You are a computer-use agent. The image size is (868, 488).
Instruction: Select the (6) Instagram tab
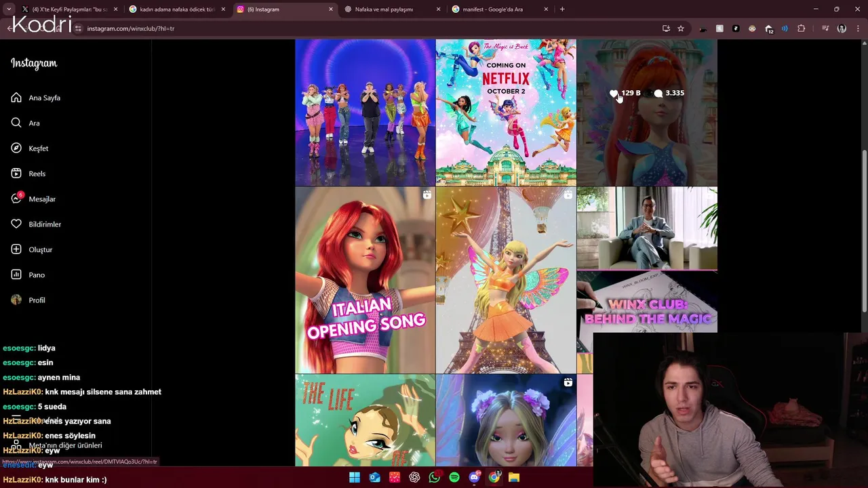[x=285, y=9]
